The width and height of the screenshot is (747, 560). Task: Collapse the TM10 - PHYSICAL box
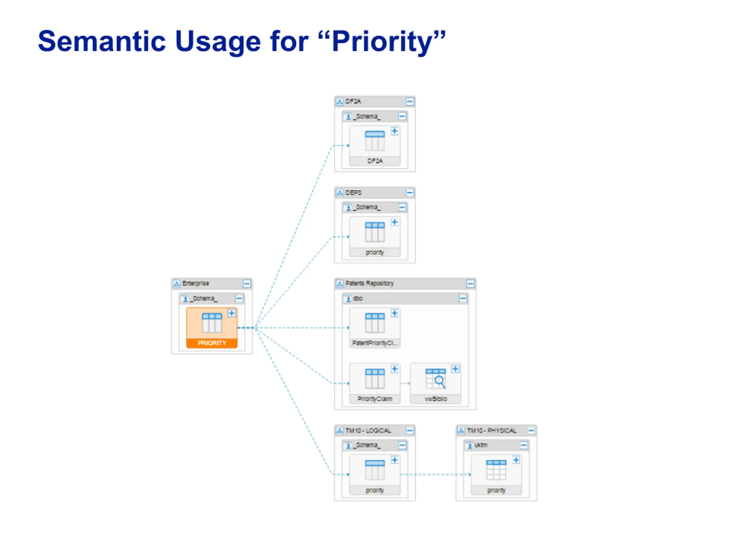[531, 431]
